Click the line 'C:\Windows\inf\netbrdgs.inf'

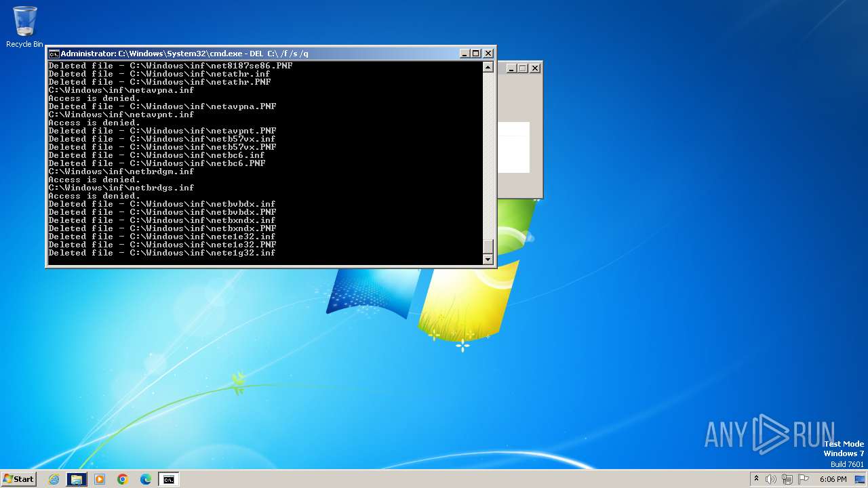tap(121, 188)
